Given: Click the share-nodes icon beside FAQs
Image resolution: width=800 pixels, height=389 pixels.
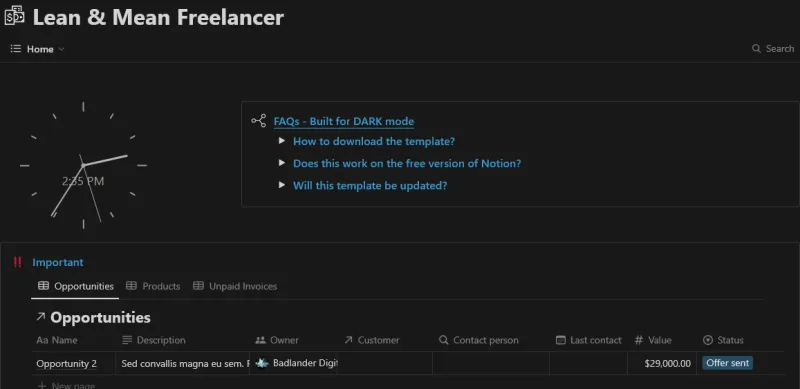Looking at the screenshot, I should tap(259, 121).
